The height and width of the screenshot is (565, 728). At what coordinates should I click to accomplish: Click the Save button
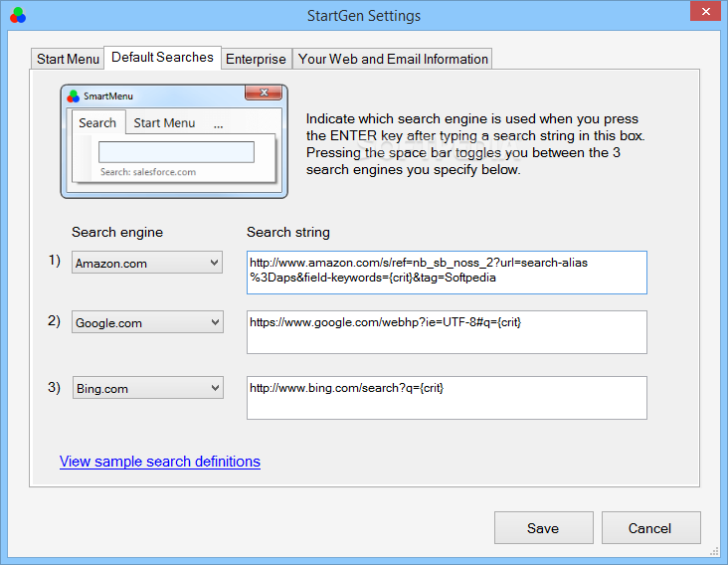(544, 528)
